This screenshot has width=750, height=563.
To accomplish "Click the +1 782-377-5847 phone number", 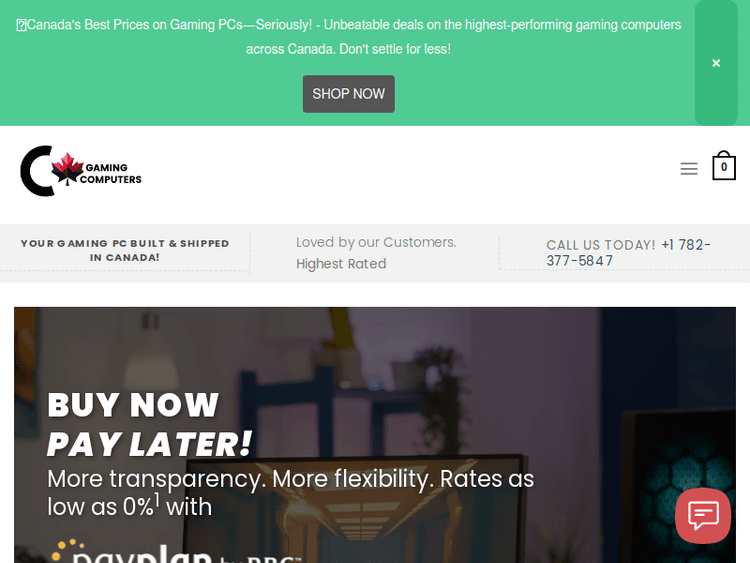I will pos(628,253).
